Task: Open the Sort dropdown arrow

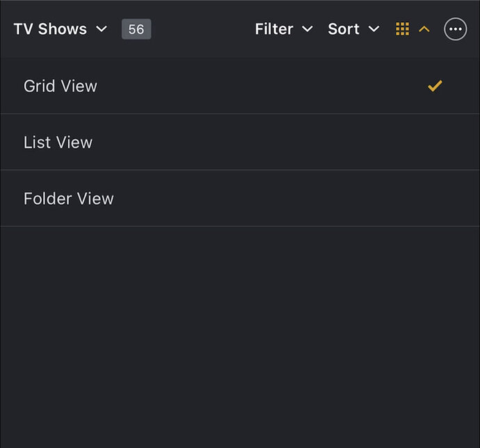Action: (374, 29)
